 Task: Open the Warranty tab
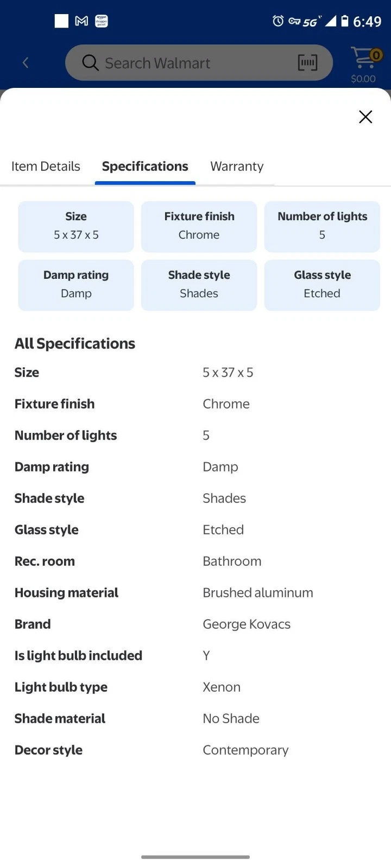pos(237,167)
